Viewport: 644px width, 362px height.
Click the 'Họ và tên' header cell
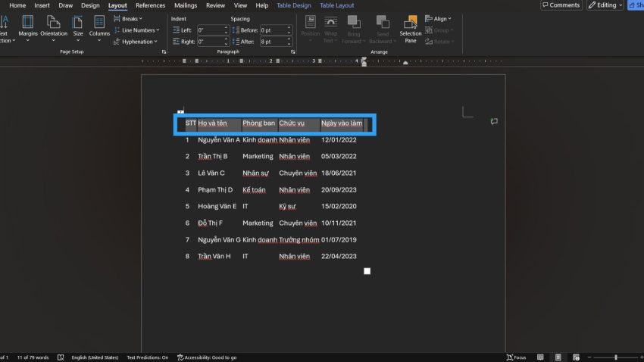tap(219, 123)
